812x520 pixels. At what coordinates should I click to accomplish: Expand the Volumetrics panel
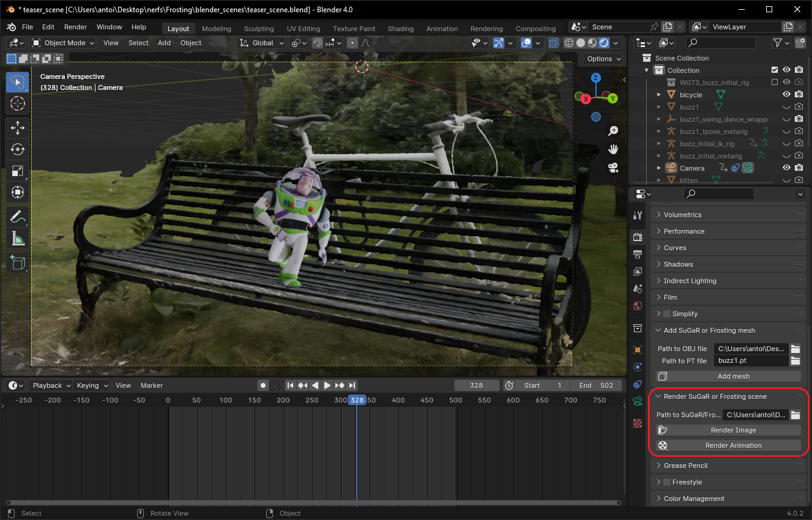[728, 215]
